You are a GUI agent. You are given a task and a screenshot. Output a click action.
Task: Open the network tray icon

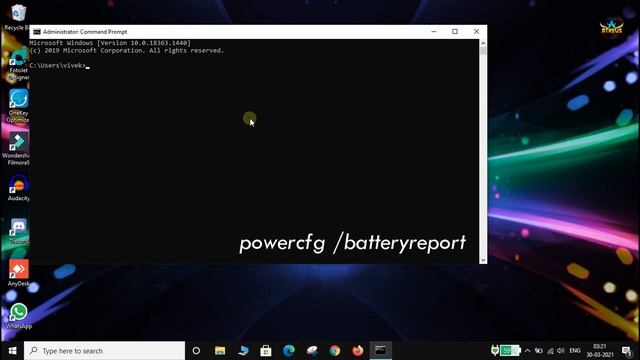[550, 351]
